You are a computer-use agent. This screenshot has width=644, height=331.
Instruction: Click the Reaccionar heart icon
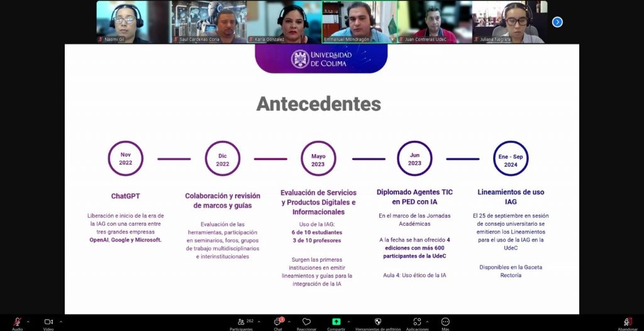tap(306, 322)
